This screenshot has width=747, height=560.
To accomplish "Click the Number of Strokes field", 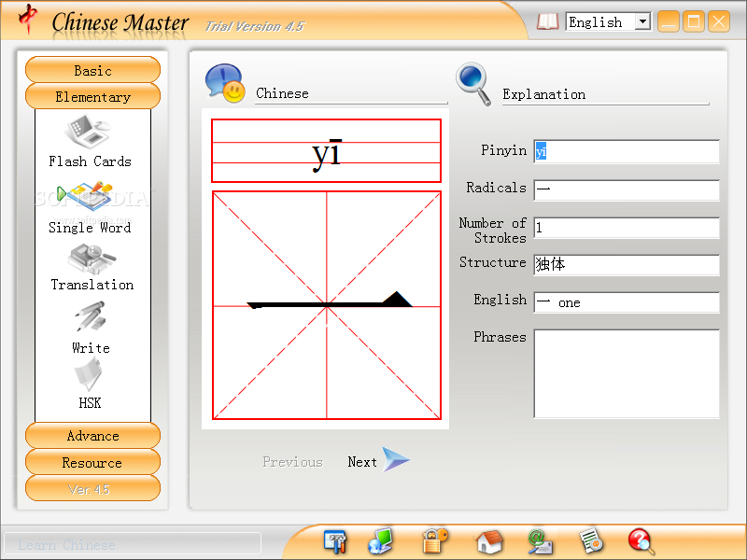I will pyautogui.click(x=627, y=228).
